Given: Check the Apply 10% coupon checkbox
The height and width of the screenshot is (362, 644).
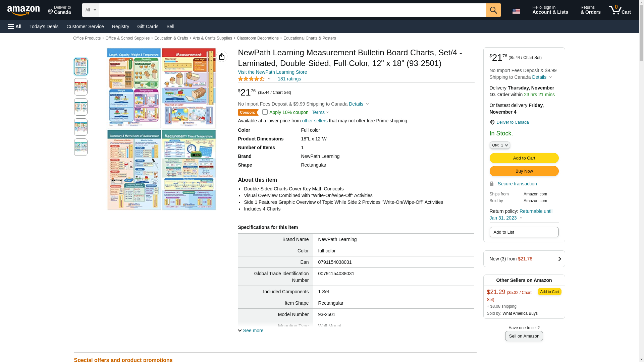Looking at the screenshot, I should click(x=265, y=112).
